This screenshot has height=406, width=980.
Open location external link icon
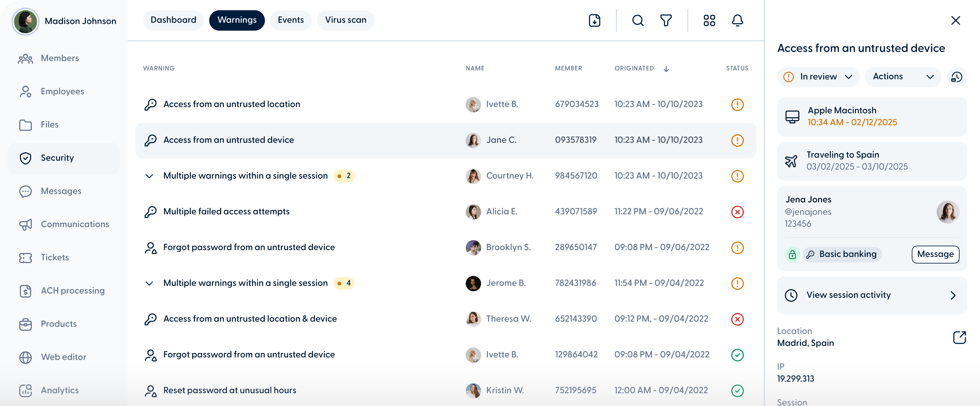959,337
